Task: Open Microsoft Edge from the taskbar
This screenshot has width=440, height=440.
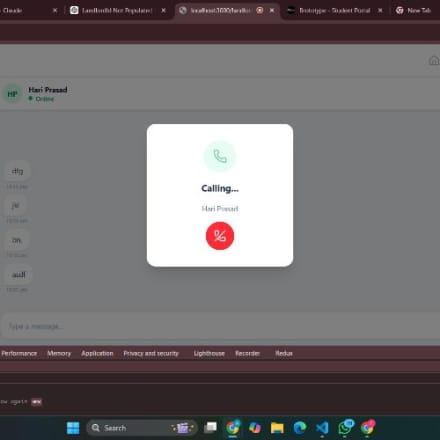Action: (x=300, y=428)
